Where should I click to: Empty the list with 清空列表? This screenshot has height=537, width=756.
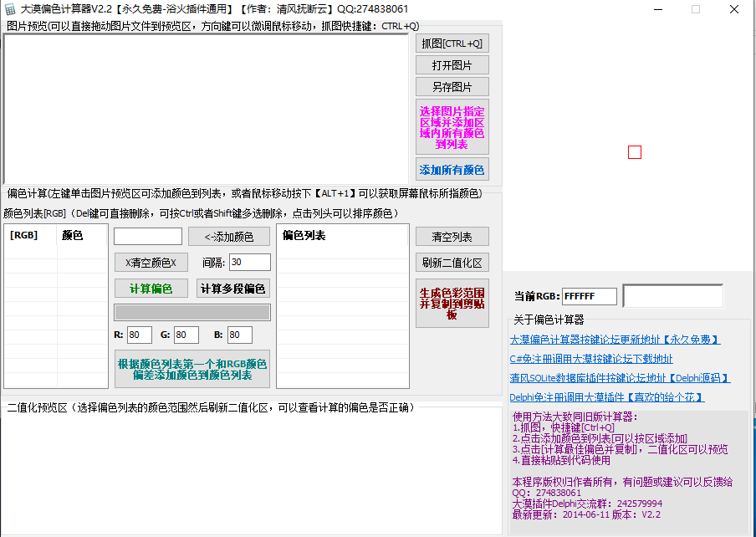(x=452, y=236)
